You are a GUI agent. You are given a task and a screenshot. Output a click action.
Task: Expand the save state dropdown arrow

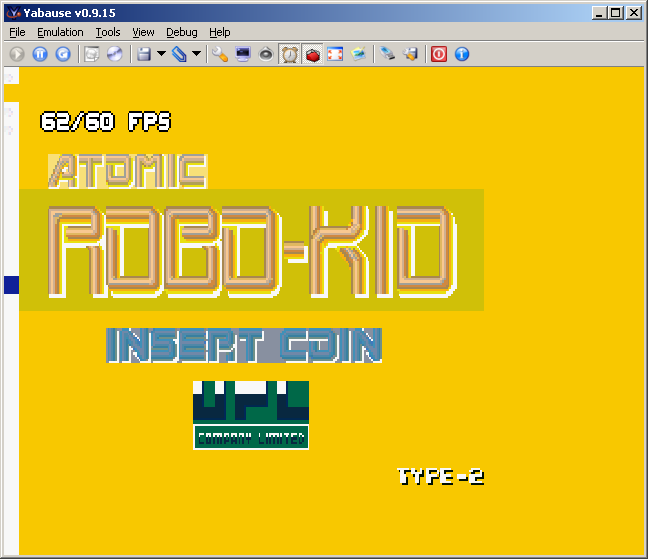coord(162,53)
